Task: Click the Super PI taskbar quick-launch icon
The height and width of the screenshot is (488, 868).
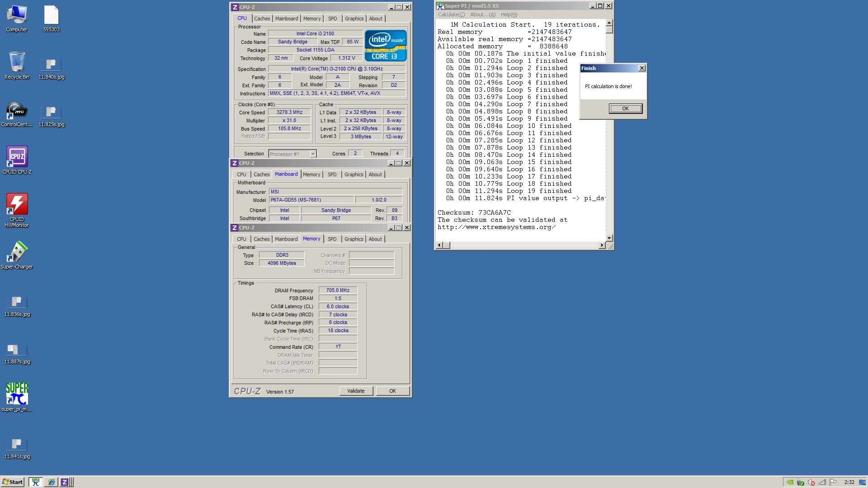Action: coord(36,482)
